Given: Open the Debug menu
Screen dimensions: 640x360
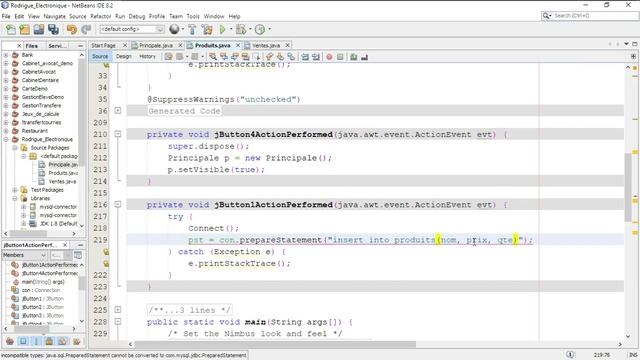Looking at the screenshot, I should (x=137, y=16).
